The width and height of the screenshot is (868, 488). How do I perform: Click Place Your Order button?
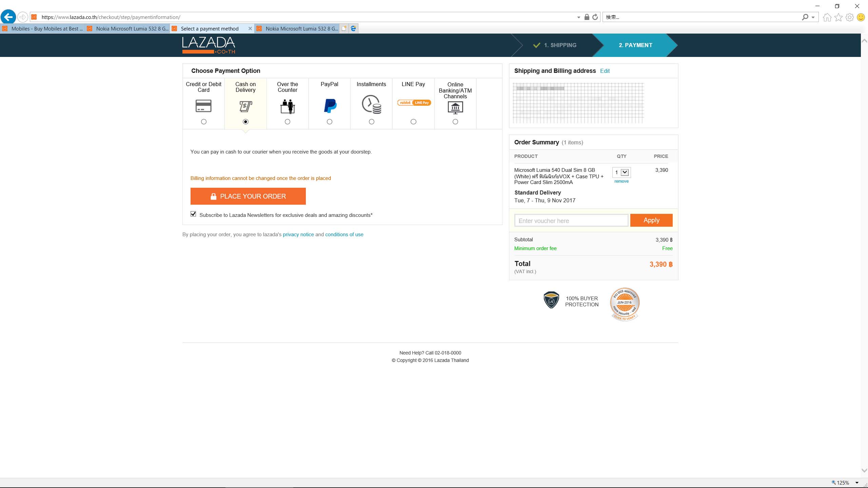[x=248, y=196]
